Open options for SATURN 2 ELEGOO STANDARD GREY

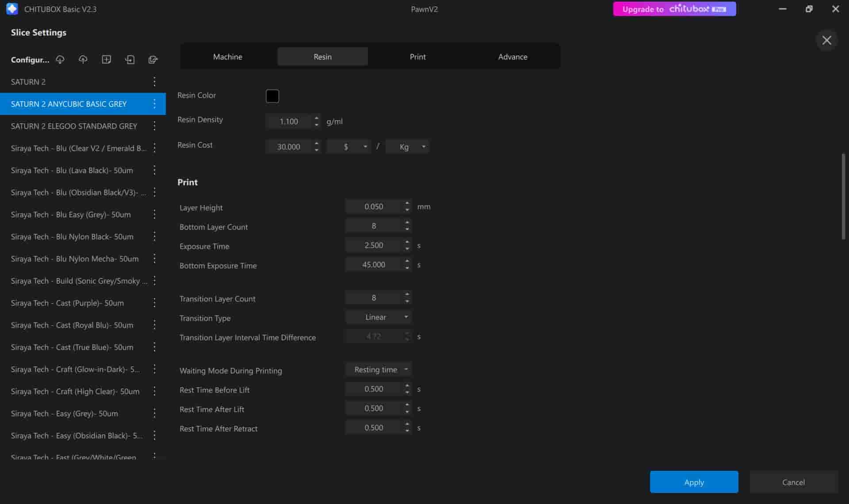[x=154, y=126]
